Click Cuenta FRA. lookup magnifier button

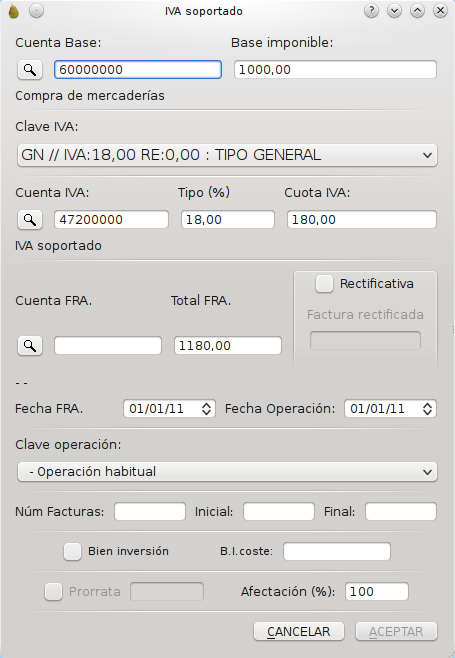click(30, 346)
